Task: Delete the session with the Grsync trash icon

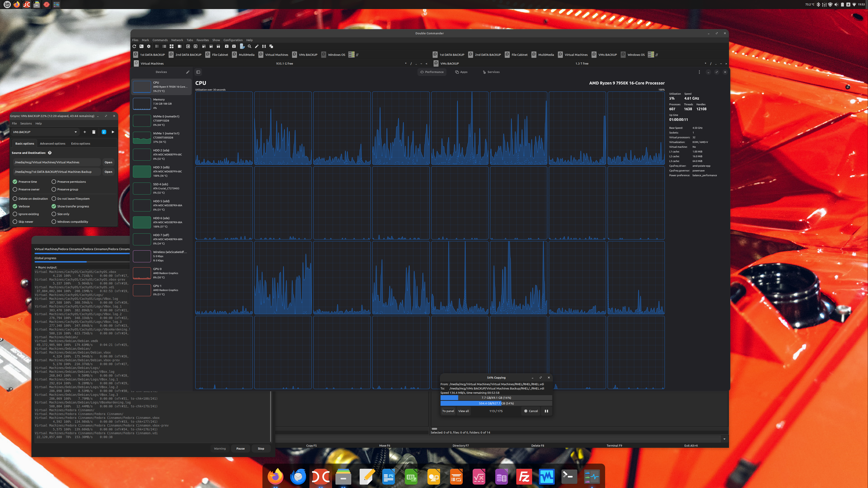Action: (x=94, y=132)
